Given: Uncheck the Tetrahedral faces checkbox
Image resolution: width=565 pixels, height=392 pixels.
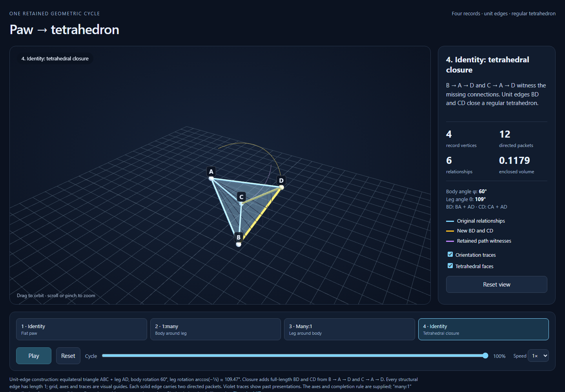Looking at the screenshot, I should pyautogui.click(x=450, y=266).
